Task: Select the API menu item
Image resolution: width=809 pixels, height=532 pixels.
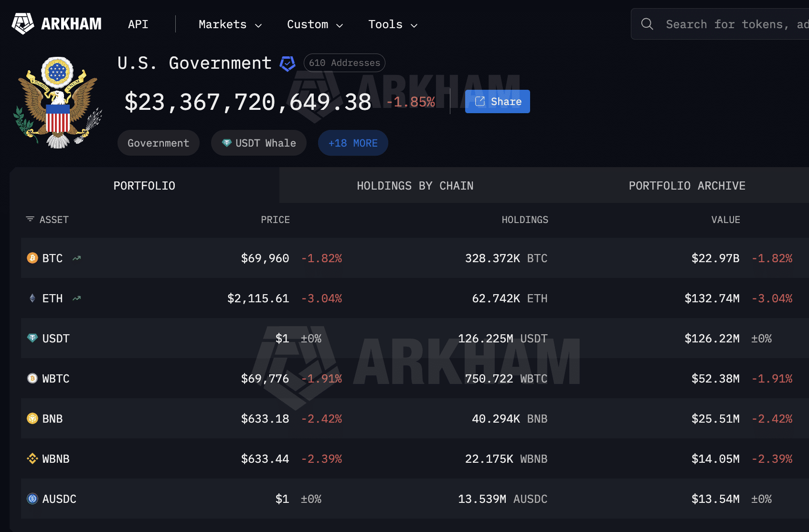Action: click(x=138, y=24)
